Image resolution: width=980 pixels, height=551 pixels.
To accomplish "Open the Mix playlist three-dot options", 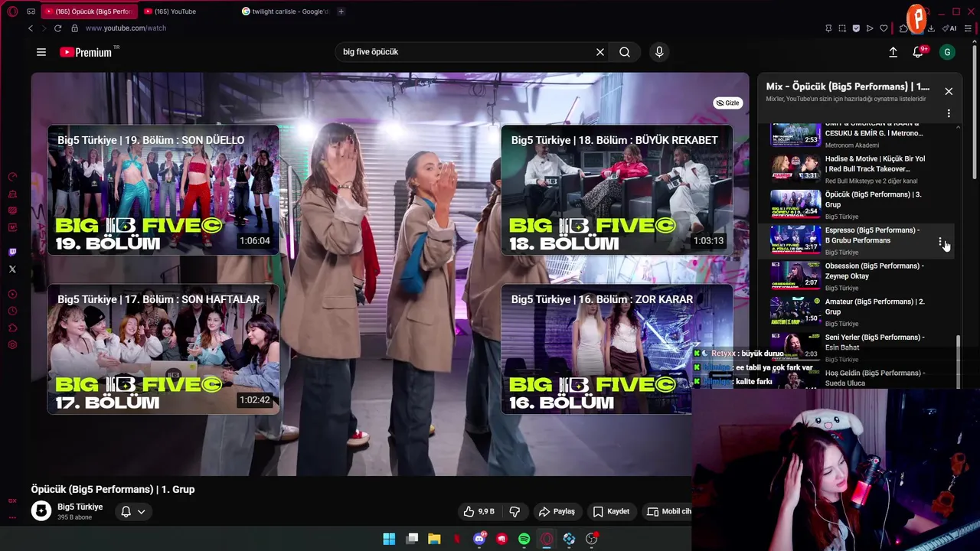I will [x=949, y=113].
